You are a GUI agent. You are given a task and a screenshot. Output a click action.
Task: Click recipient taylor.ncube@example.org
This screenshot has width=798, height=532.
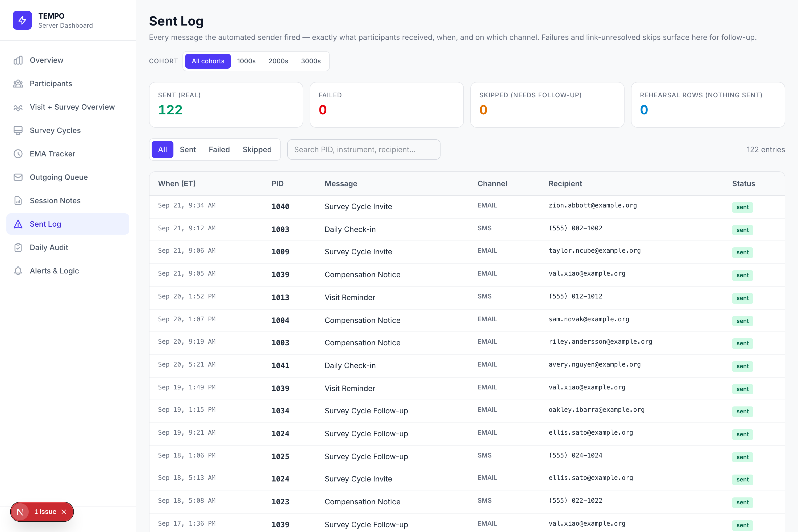pos(595,250)
